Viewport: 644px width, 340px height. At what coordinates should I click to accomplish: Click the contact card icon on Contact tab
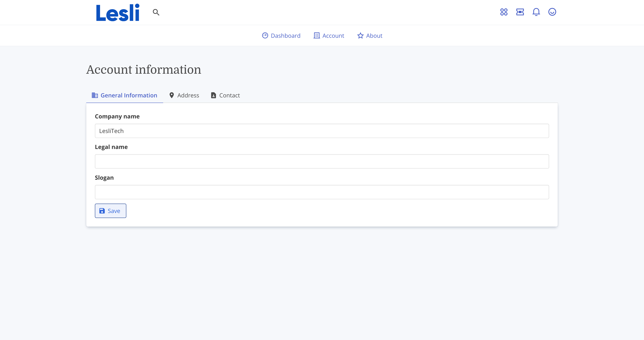click(213, 95)
